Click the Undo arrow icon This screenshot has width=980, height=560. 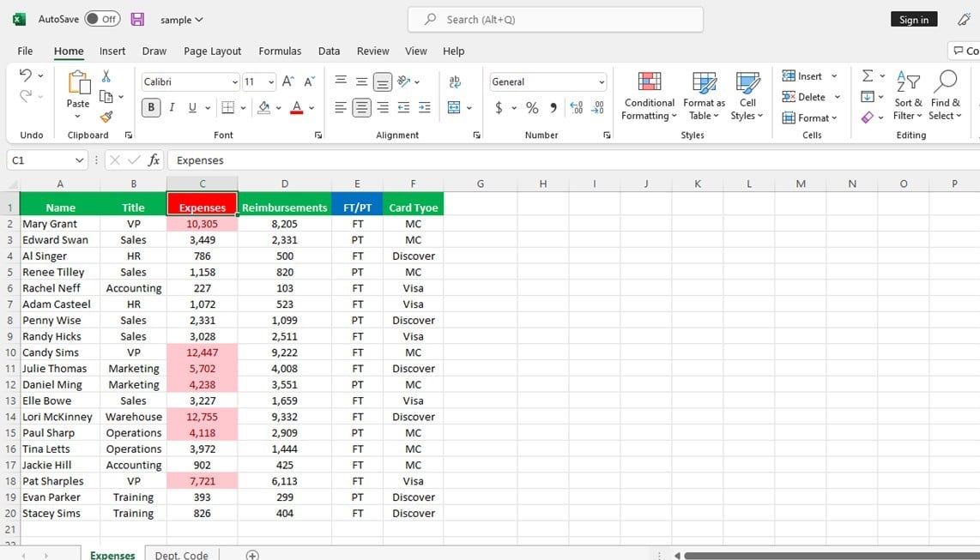(x=25, y=75)
